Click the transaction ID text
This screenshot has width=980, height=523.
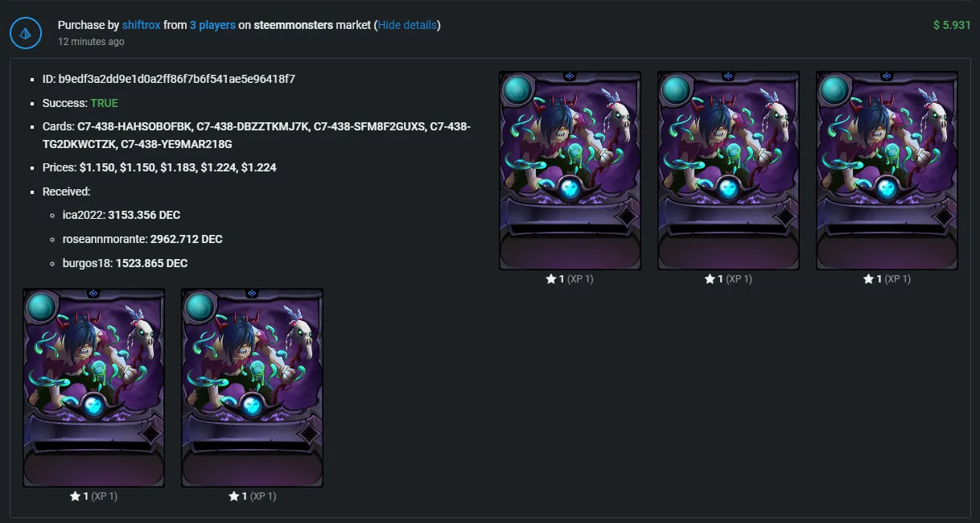[x=169, y=79]
